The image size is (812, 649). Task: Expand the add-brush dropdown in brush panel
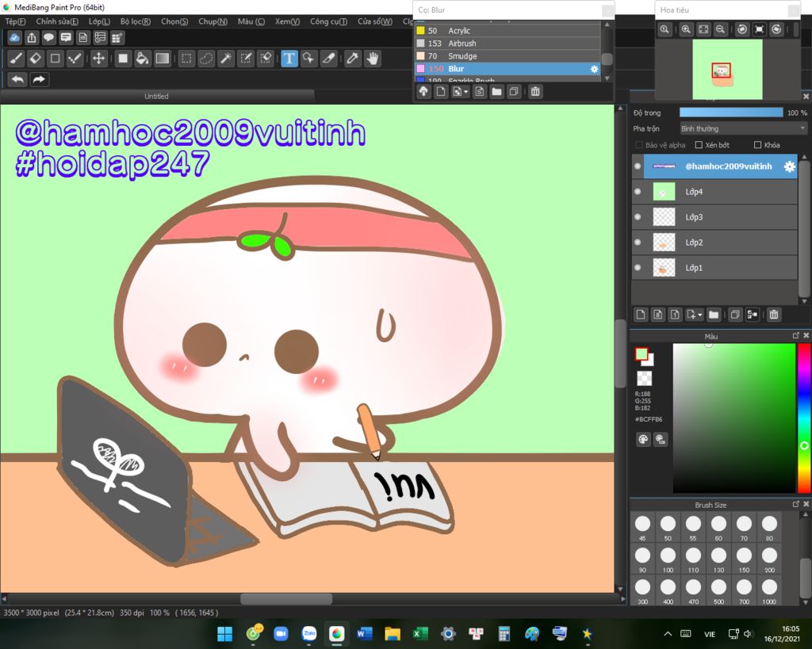[466, 92]
